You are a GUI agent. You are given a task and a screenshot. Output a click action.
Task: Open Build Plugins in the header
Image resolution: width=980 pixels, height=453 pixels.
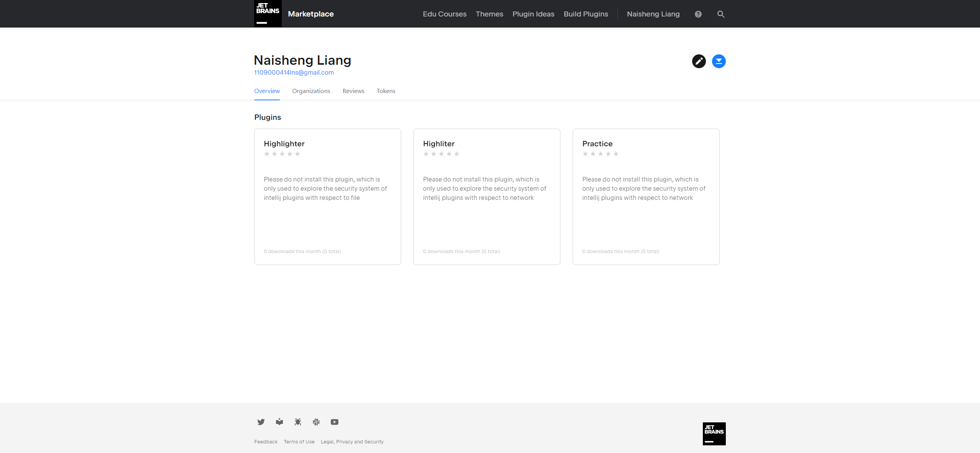point(586,14)
